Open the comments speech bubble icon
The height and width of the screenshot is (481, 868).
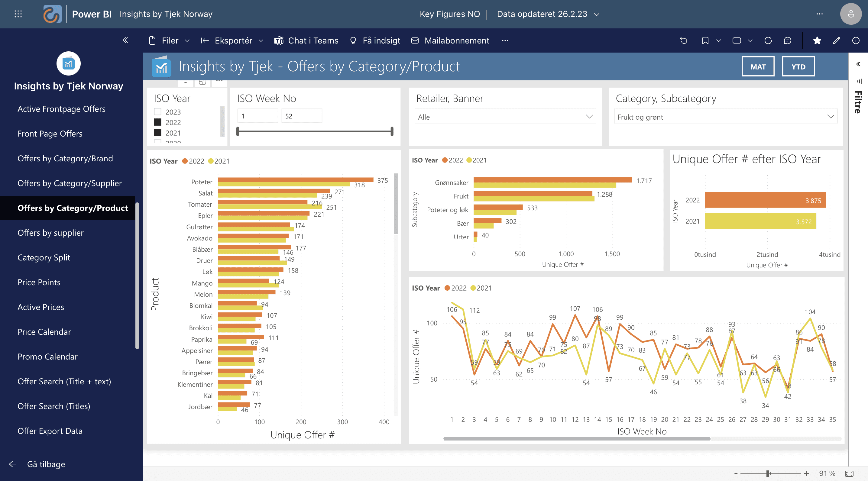pos(787,40)
